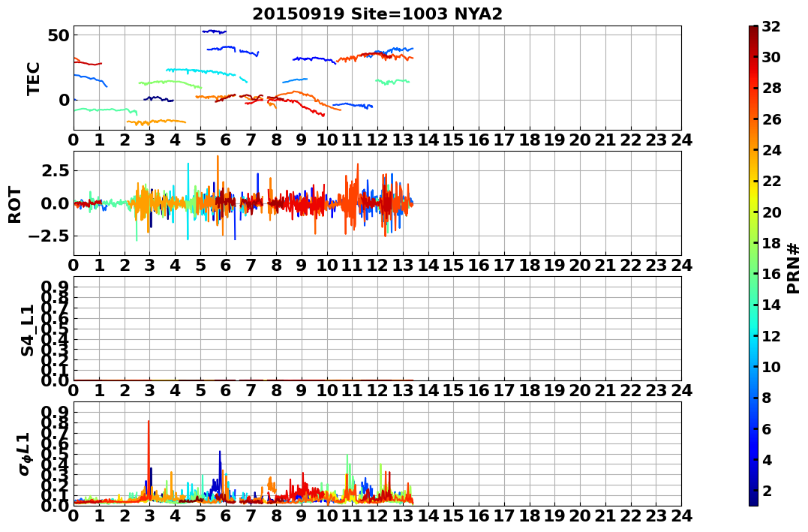
Task: Click the colorbar tick value 2
Action: point(767,490)
